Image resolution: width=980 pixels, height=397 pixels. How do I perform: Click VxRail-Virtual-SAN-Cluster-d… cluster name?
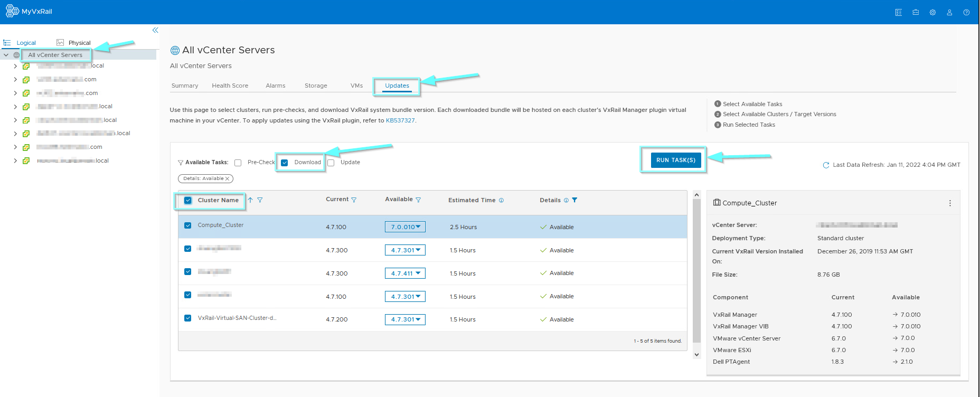pos(237,318)
